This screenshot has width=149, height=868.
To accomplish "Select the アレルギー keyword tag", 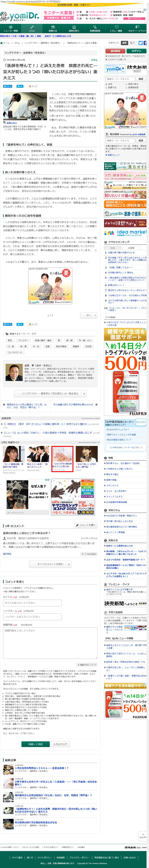I will click(x=23, y=340).
